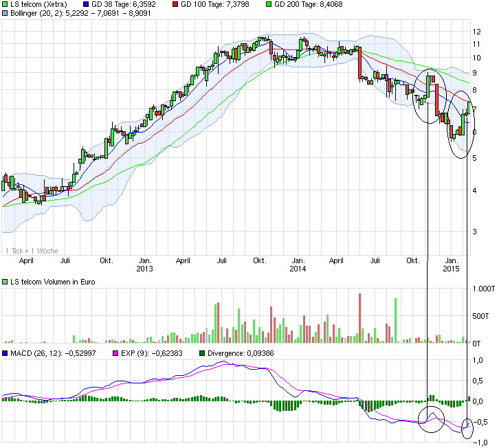Click the LS telcom (Xetra) legend square
This screenshot has height=448, width=499.
coord(5,4)
